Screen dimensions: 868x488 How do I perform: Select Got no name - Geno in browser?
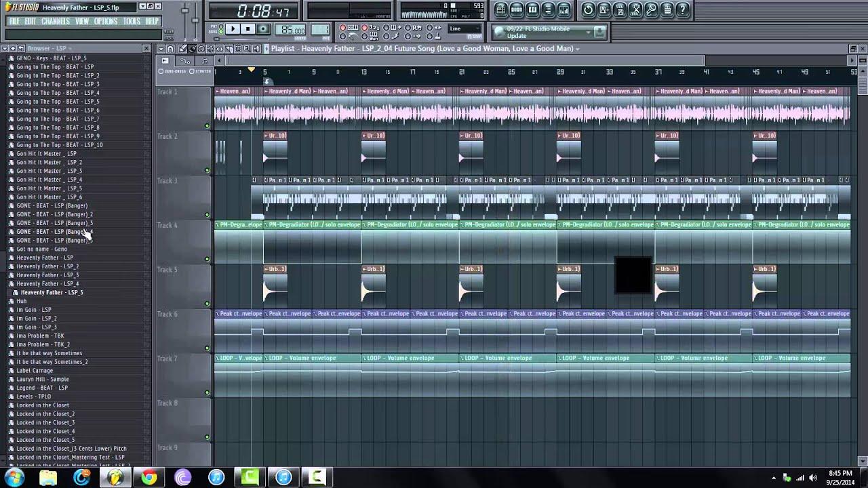tap(41, 249)
